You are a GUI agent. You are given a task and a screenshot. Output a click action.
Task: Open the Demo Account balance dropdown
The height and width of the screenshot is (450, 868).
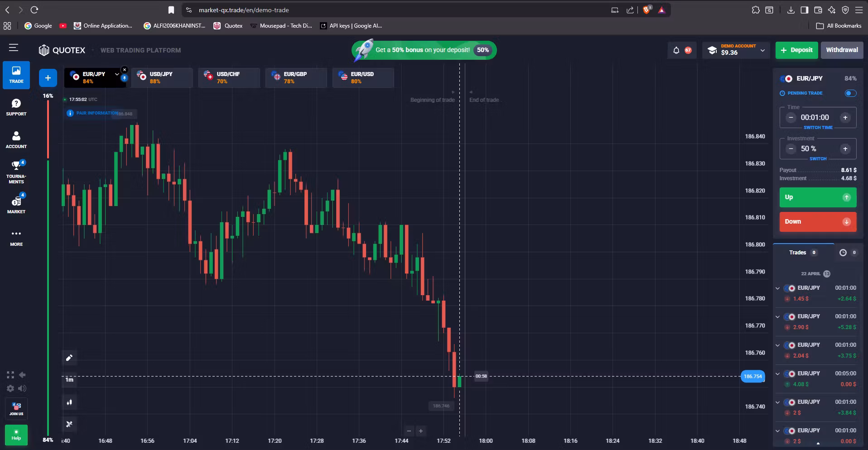pyautogui.click(x=736, y=50)
